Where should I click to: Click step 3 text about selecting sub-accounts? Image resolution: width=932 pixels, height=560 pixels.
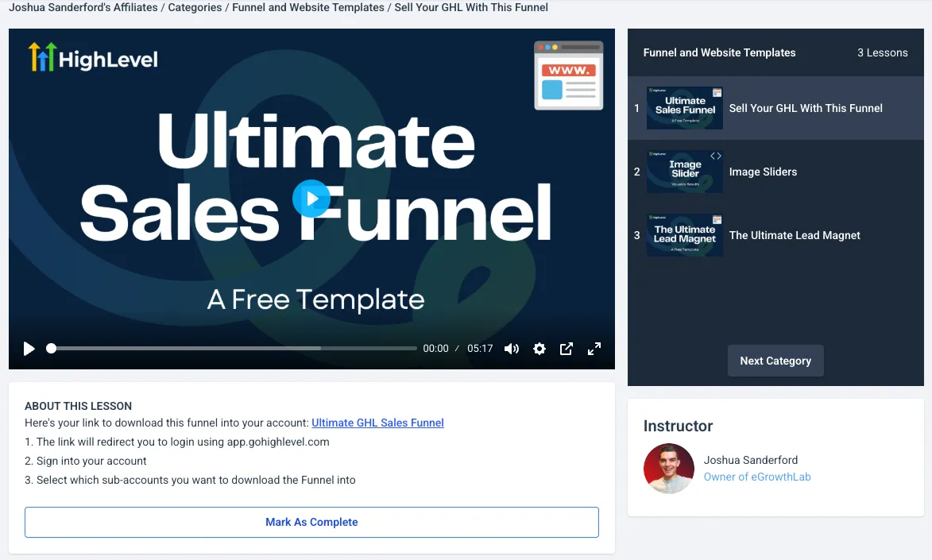190,480
